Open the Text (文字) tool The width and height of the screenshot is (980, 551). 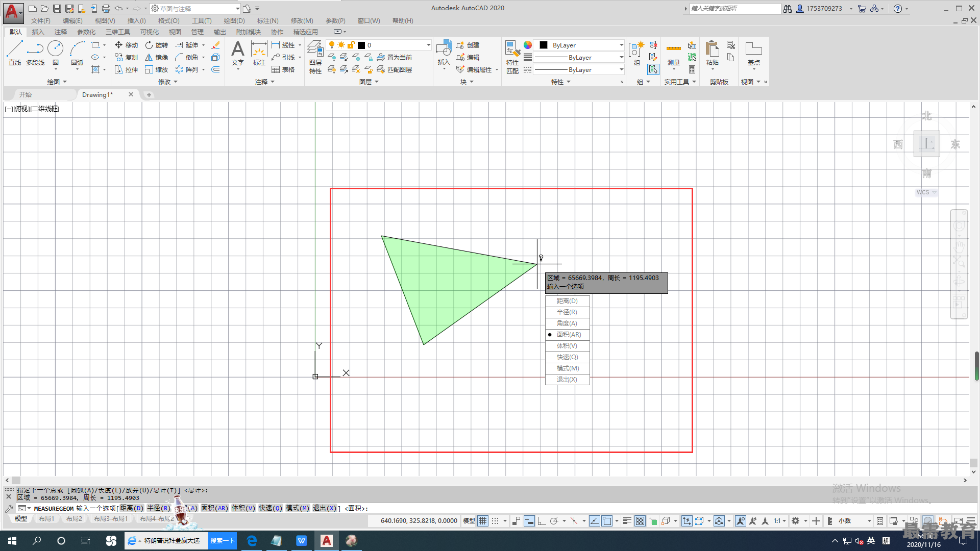(x=238, y=53)
